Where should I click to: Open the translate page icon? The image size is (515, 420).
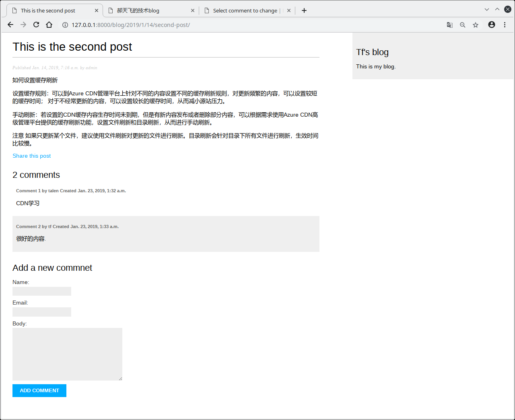[450, 25]
